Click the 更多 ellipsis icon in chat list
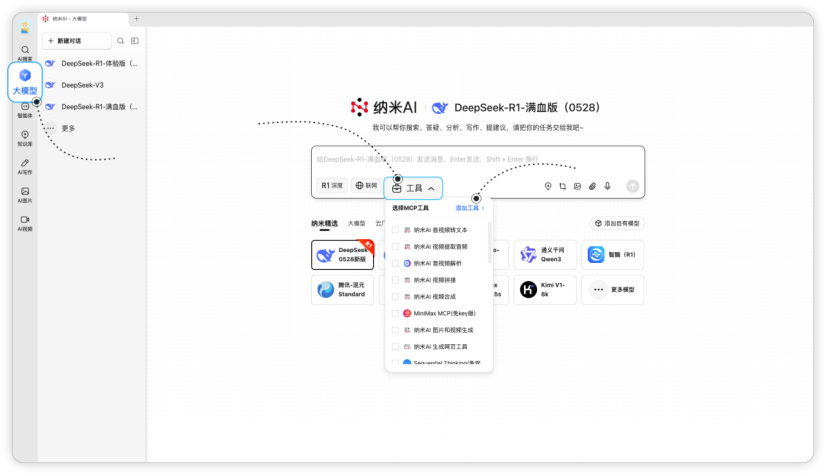 (x=50, y=128)
